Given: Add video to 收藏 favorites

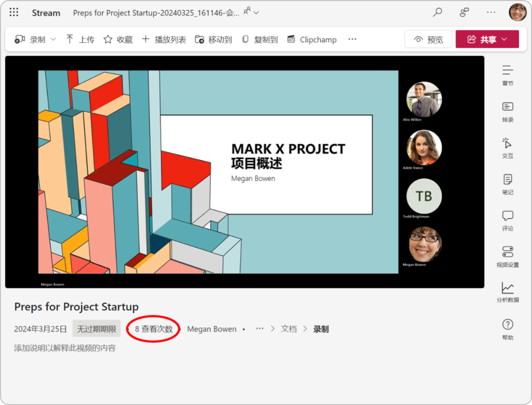Looking at the screenshot, I should (118, 39).
